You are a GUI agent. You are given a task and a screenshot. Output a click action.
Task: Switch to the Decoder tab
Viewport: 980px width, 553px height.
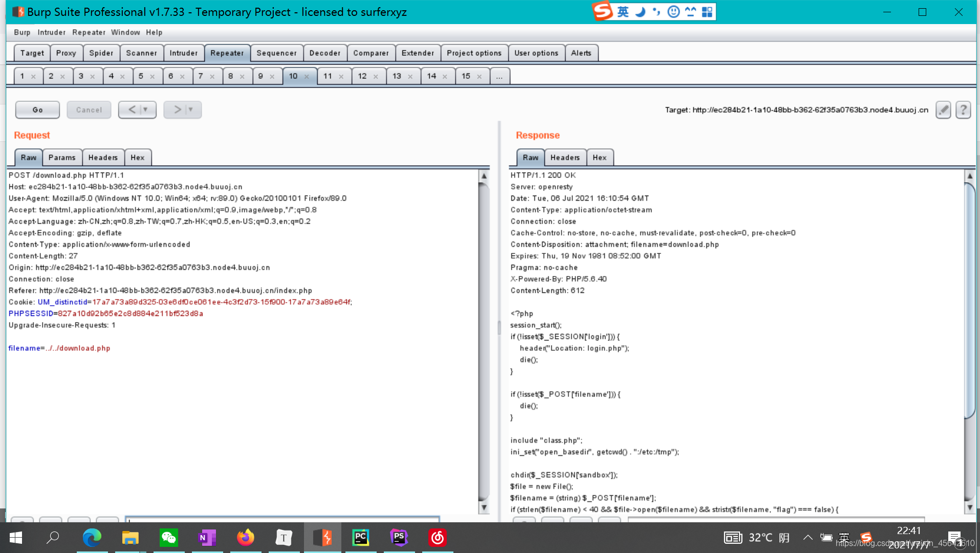click(x=325, y=53)
